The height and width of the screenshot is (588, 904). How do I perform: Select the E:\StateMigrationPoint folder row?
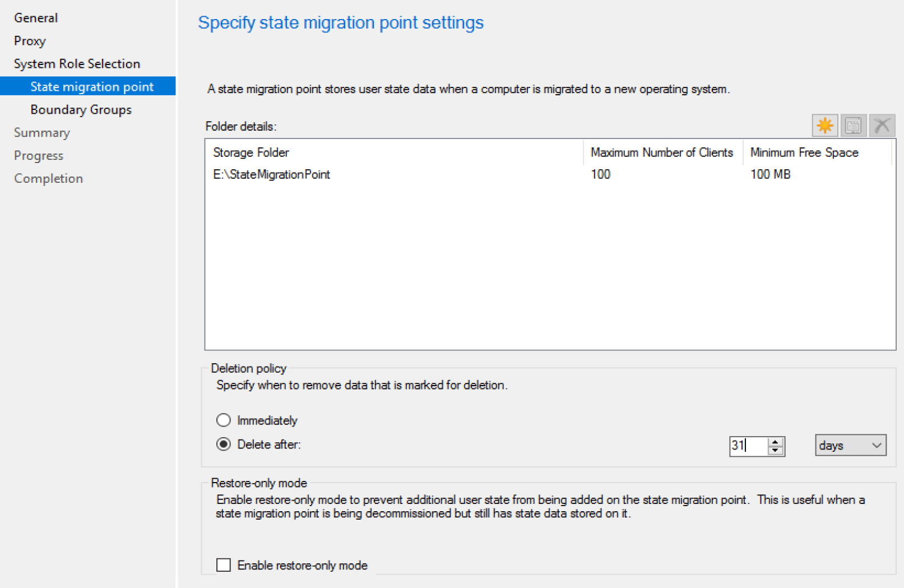(x=271, y=174)
